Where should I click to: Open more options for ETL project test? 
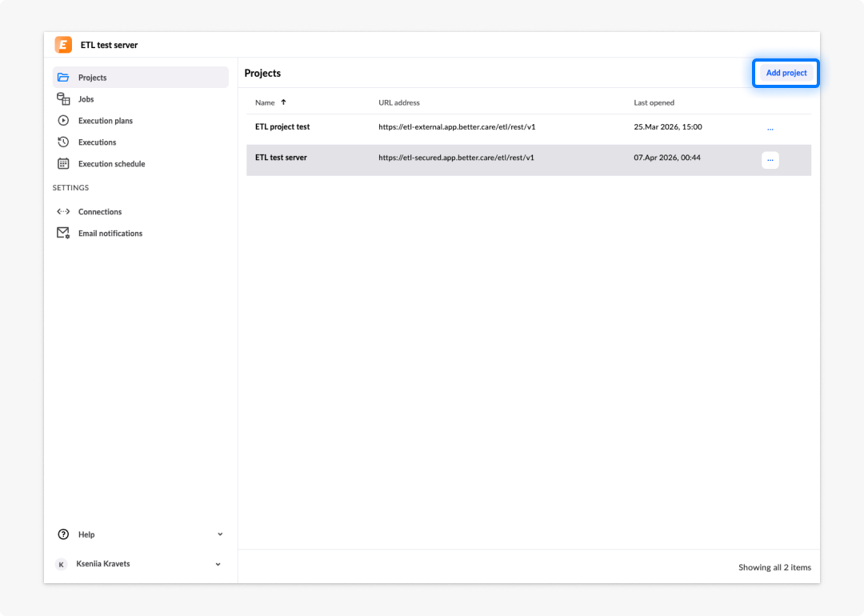tap(770, 129)
